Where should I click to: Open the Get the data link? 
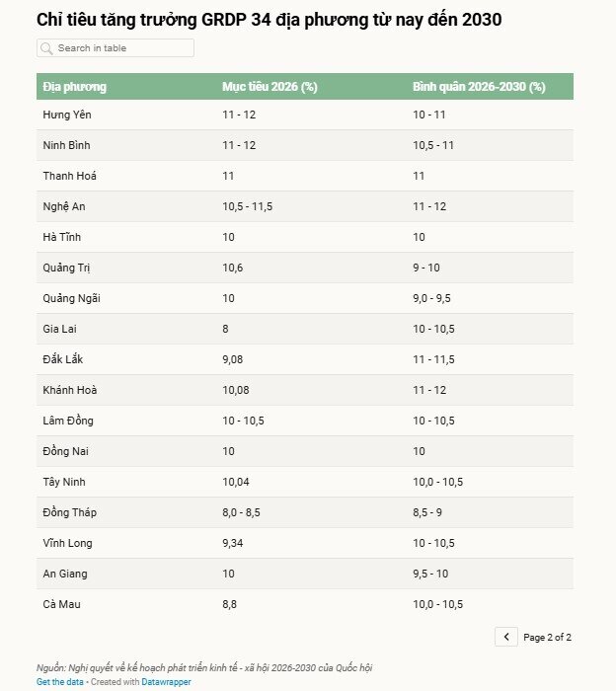point(60,682)
